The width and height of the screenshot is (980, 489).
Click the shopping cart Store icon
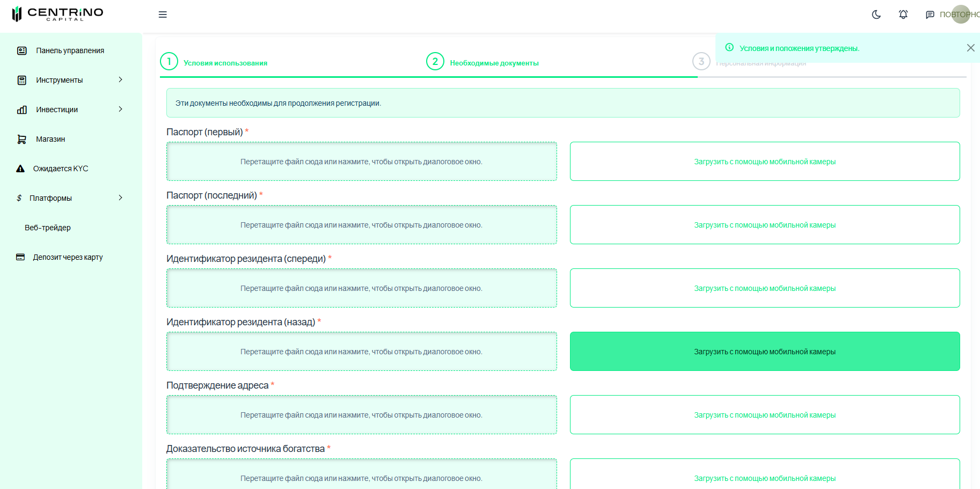tap(22, 139)
